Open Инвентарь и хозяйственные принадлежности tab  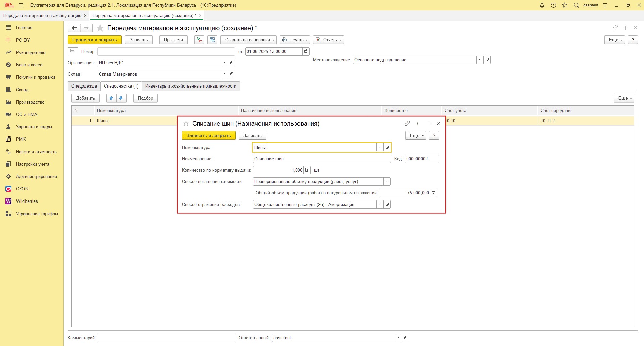[x=191, y=86]
